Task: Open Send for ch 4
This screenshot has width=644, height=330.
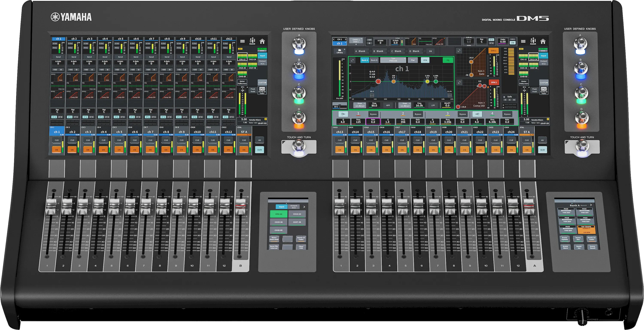Action: pyautogui.click(x=105, y=57)
